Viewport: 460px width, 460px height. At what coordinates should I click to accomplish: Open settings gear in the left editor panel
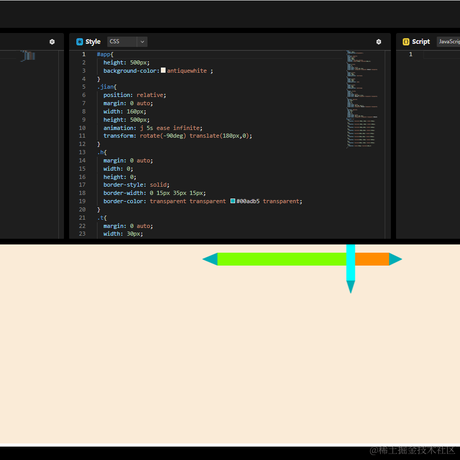(x=52, y=42)
